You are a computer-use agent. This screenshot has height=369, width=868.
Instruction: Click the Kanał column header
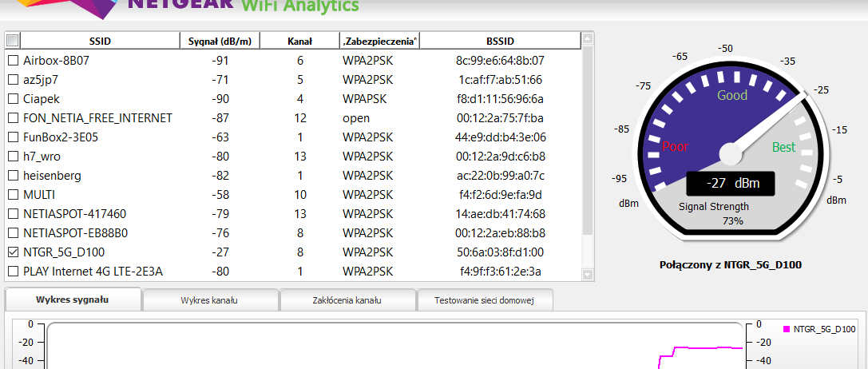point(300,41)
